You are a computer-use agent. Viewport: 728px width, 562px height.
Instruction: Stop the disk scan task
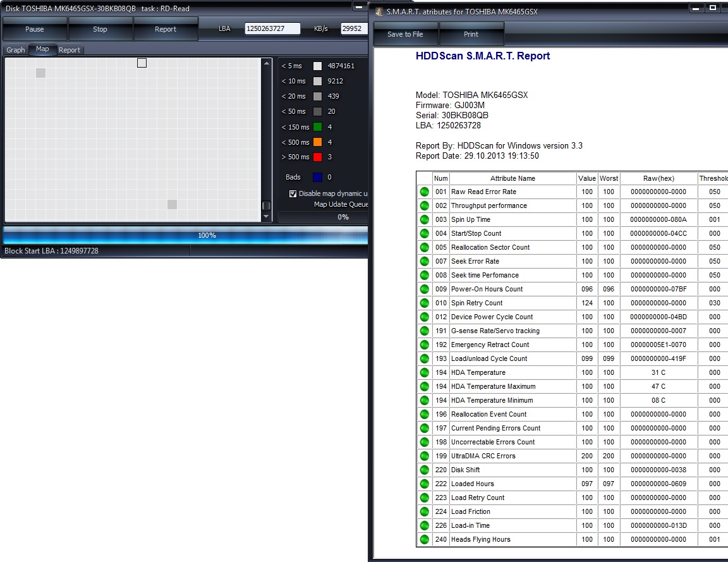click(x=100, y=29)
